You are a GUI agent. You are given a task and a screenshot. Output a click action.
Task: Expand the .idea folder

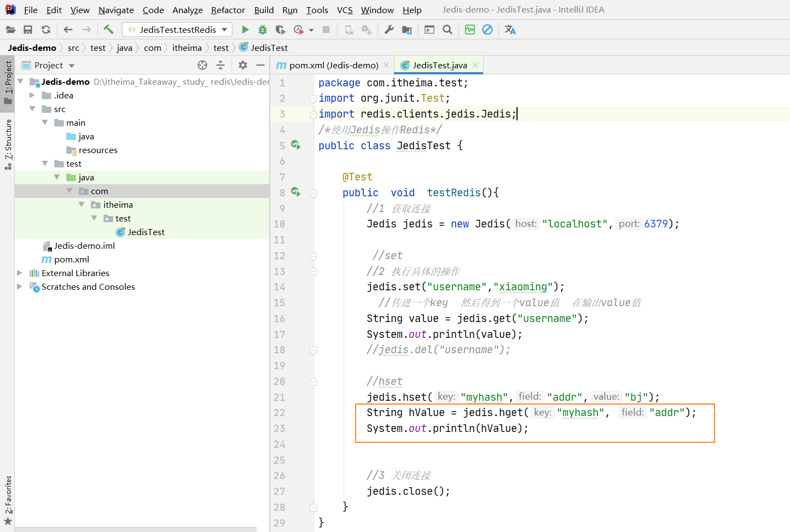[32, 95]
